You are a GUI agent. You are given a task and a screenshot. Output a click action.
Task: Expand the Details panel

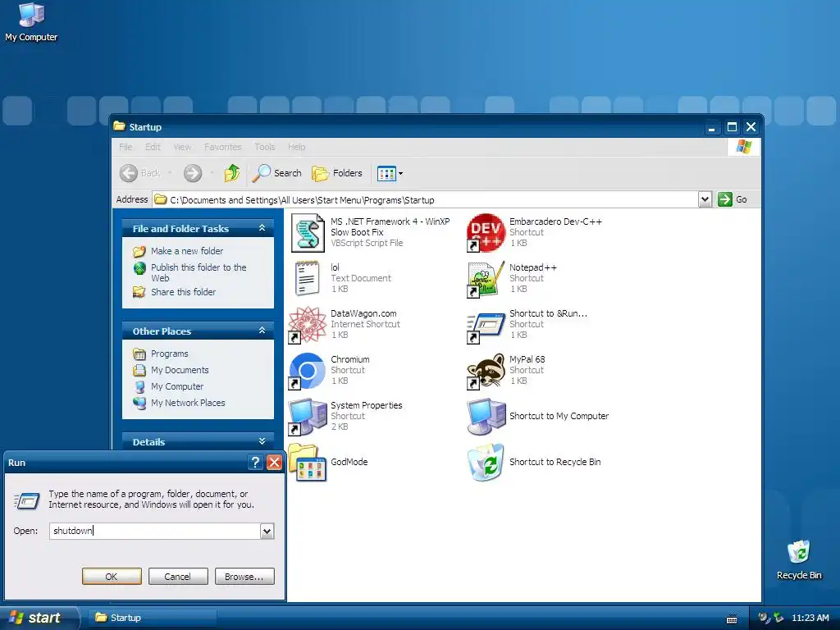click(x=262, y=441)
